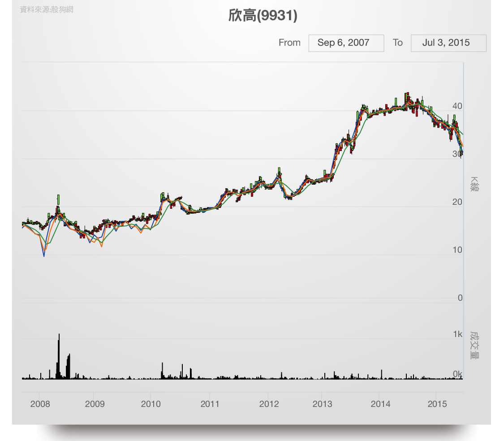
Task: Click the blue moving-average low point in early 2008
Action: click(x=44, y=256)
